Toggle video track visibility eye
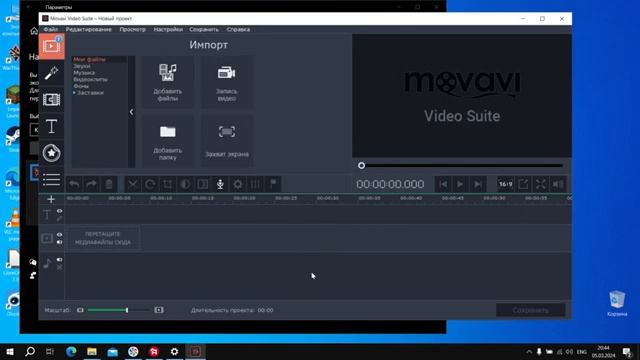 [60, 235]
